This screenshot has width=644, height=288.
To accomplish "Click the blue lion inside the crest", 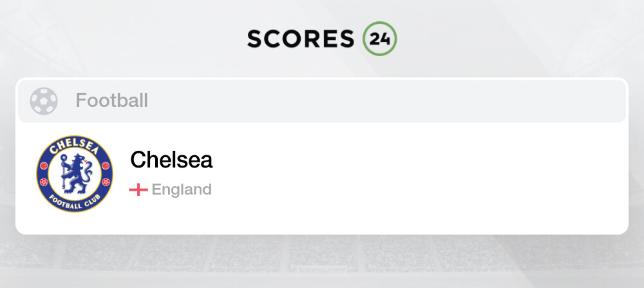I will (x=78, y=174).
